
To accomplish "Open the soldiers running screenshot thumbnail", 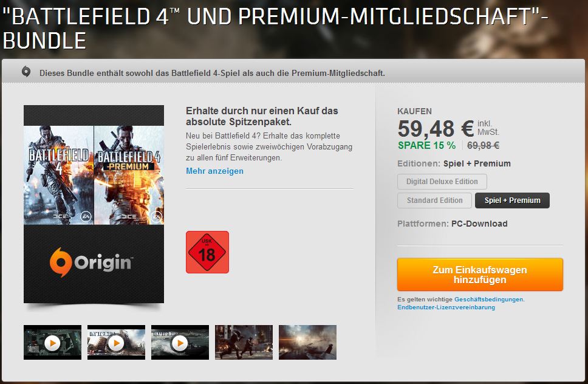I will click(x=244, y=342).
